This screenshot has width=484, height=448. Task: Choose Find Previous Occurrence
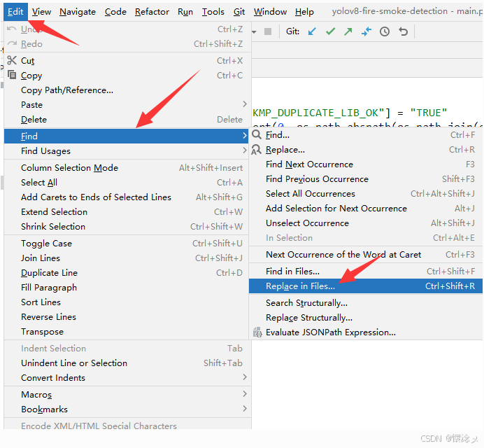point(366,179)
